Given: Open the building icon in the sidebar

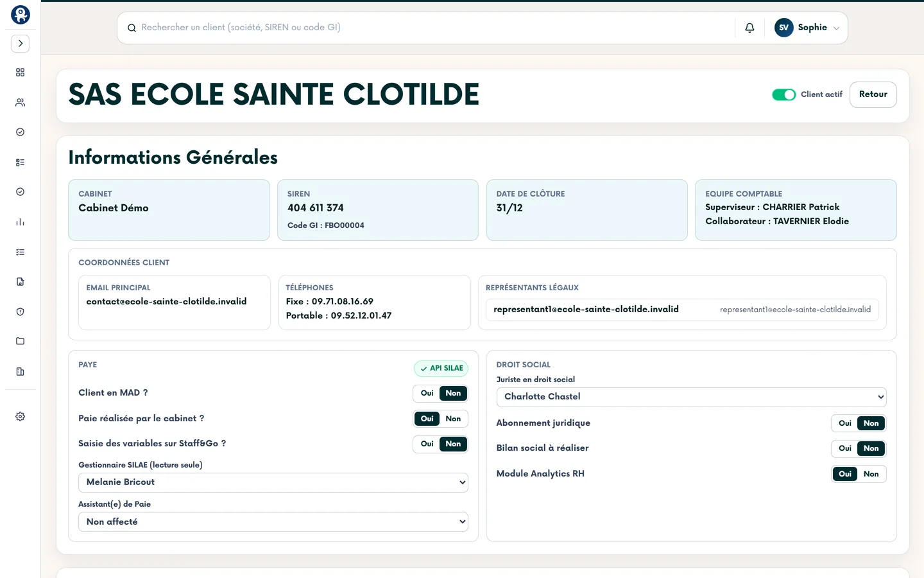Looking at the screenshot, I should pyautogui.click(x=21, y=372).
